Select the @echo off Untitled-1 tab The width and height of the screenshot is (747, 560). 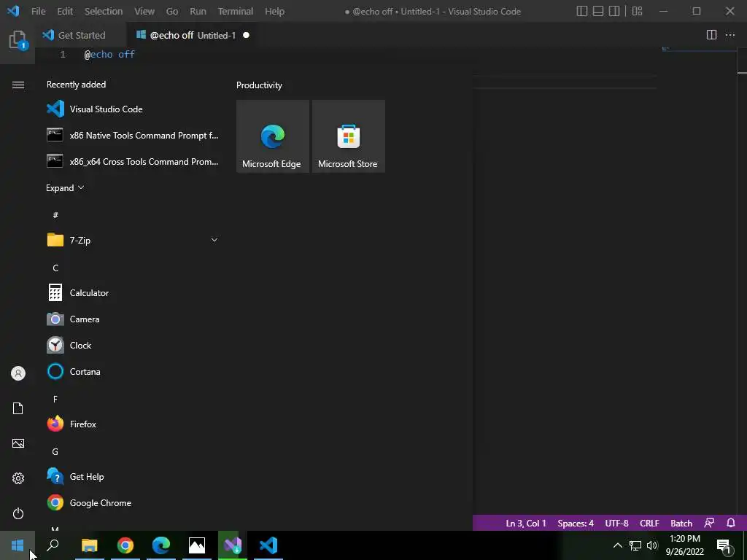(192, 35)
